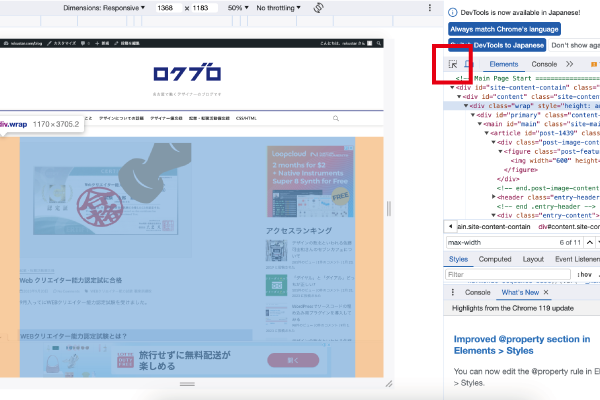Click the Improved @property section heading

tap(522, 345)
